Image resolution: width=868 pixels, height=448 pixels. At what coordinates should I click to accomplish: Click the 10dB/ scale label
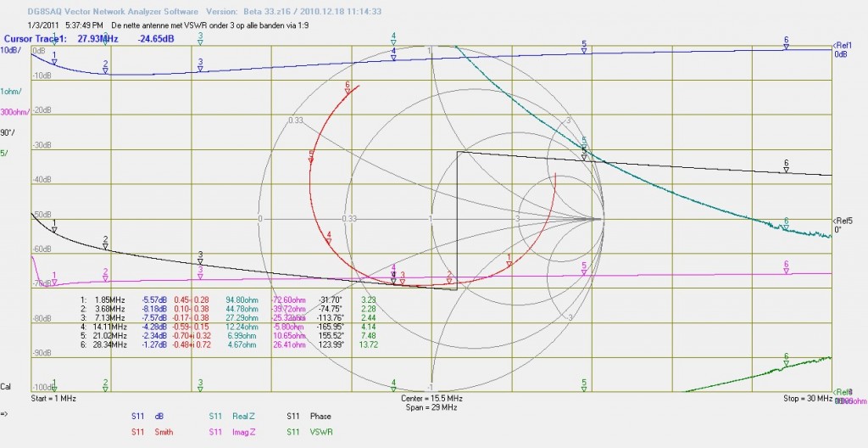point(11,50)
